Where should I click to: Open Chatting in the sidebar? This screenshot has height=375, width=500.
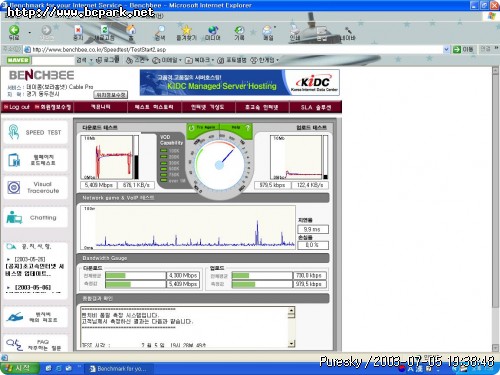(36, 217)
